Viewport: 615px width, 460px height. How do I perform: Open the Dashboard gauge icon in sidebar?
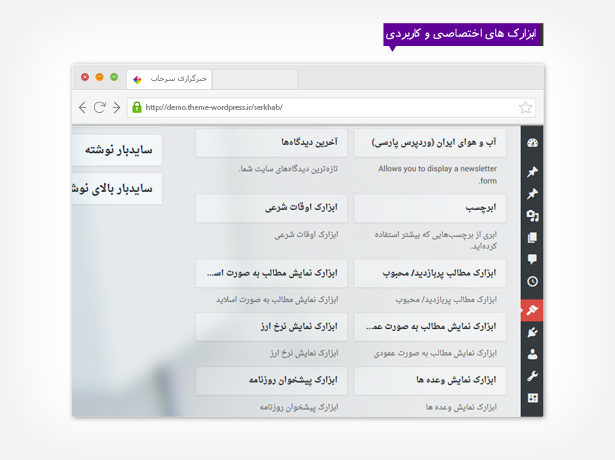(532, 143)
